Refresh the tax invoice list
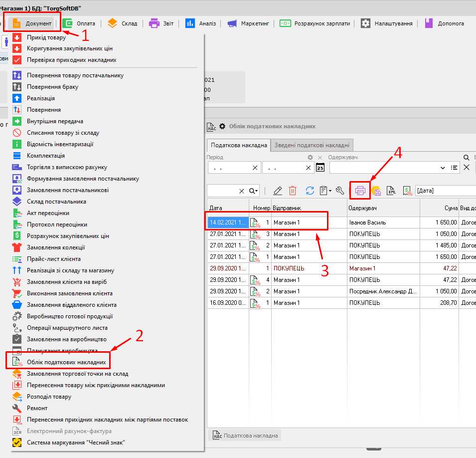476x458 pixels. [310, 191]
